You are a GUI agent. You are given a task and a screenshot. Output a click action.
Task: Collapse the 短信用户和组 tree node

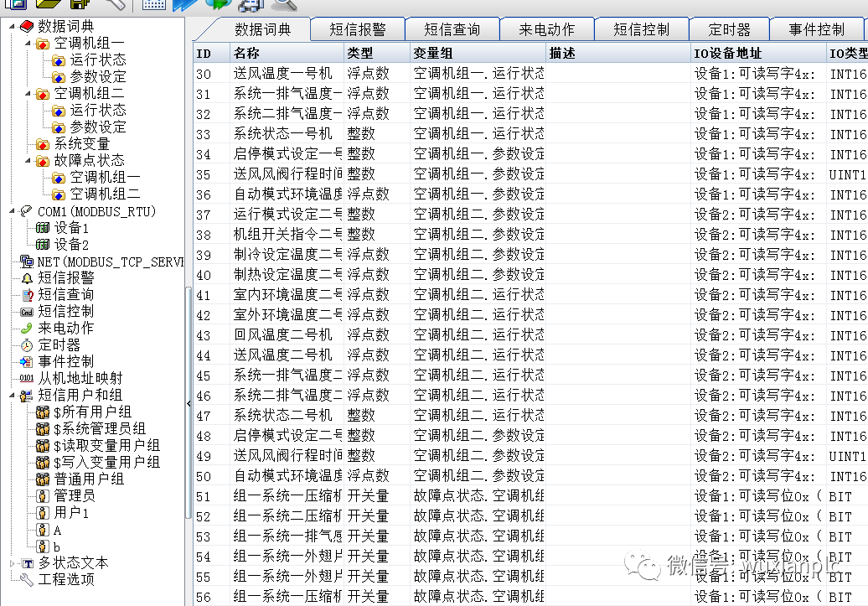pos(12,395)
